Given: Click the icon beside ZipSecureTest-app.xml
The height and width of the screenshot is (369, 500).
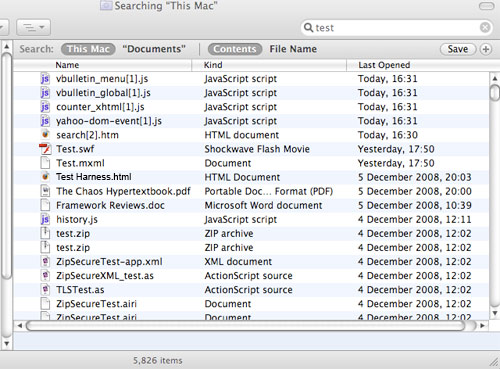Looking at the screenshot, I should (45, 261).
